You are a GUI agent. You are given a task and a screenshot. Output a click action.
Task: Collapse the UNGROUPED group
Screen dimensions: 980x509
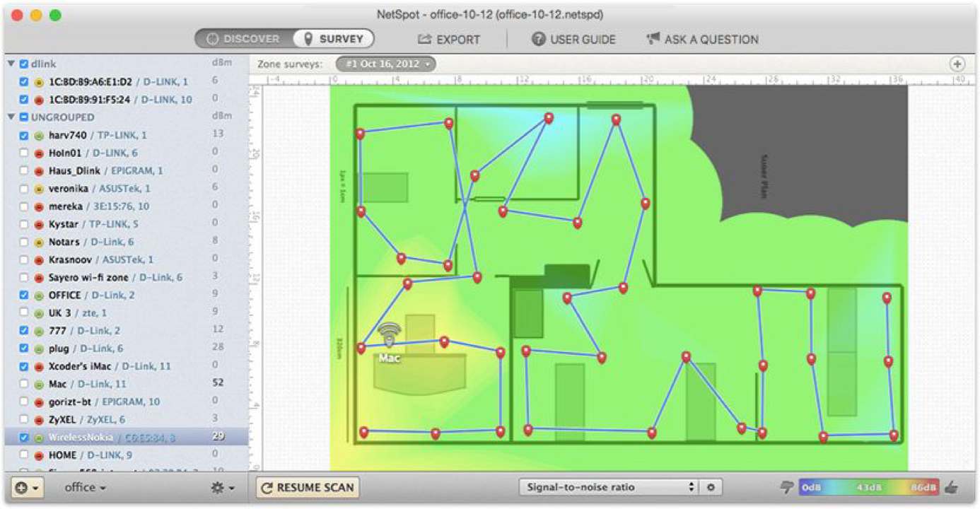[x=11, y=117]
